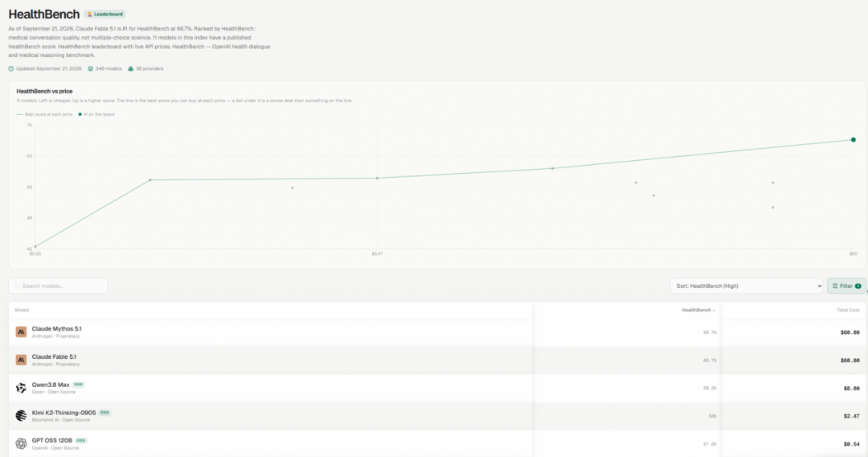Click the Anthropic logo beside Claude Fable 5.1
868x457 pixels.
21,360
